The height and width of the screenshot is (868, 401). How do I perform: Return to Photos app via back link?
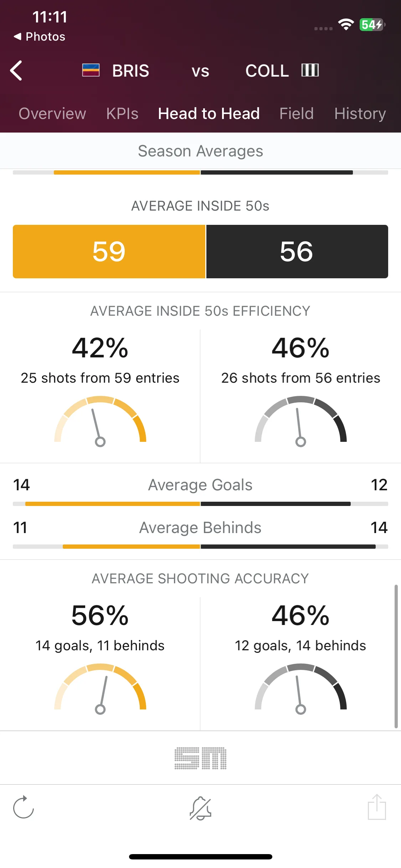coord(40,37)
